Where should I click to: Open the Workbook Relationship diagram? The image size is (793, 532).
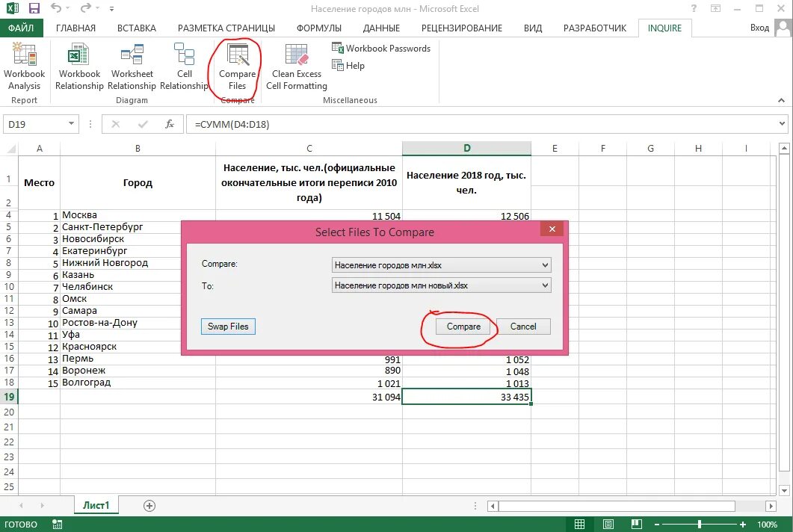(x=79, y=67)
